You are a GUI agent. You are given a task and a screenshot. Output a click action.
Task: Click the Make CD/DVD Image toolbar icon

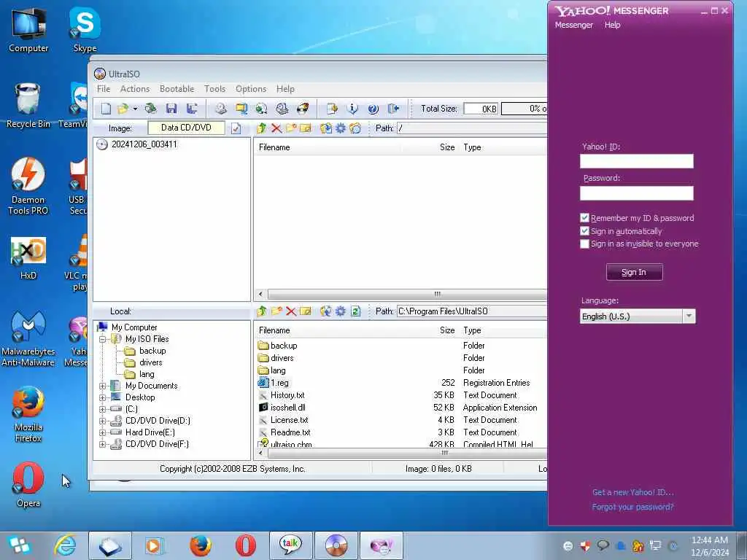click(220, 109)
